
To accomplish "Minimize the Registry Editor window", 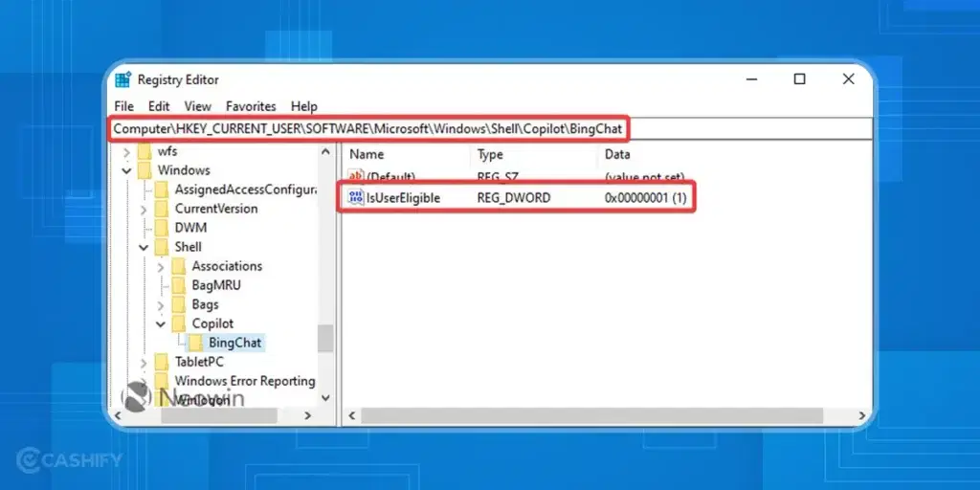I will [751, 79].
